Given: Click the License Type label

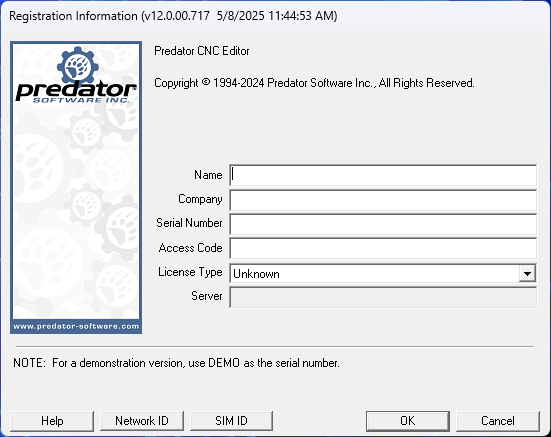Looking at the screenshot, I should [190, 272].
